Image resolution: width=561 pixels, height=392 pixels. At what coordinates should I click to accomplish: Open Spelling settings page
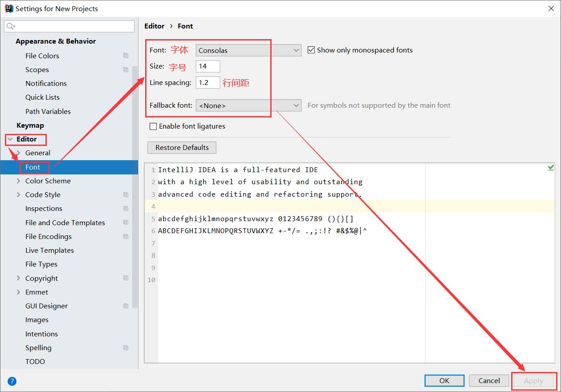[x=38, y=348]
